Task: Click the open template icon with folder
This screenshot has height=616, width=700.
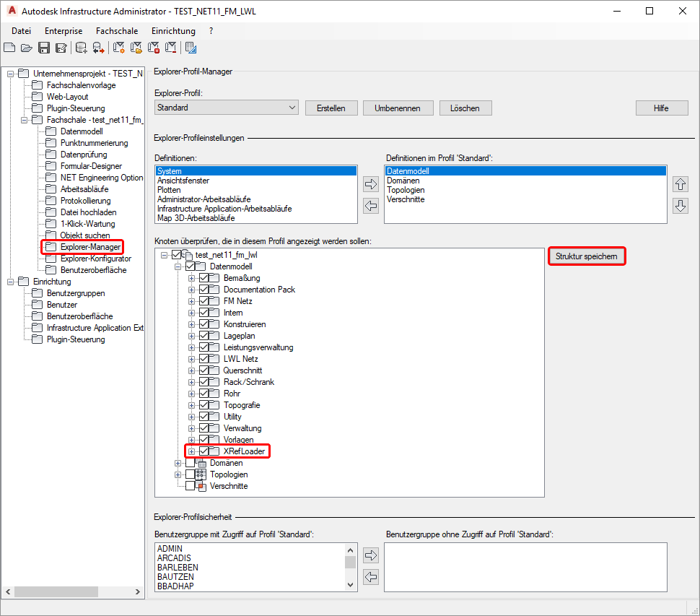Action: 136,48
